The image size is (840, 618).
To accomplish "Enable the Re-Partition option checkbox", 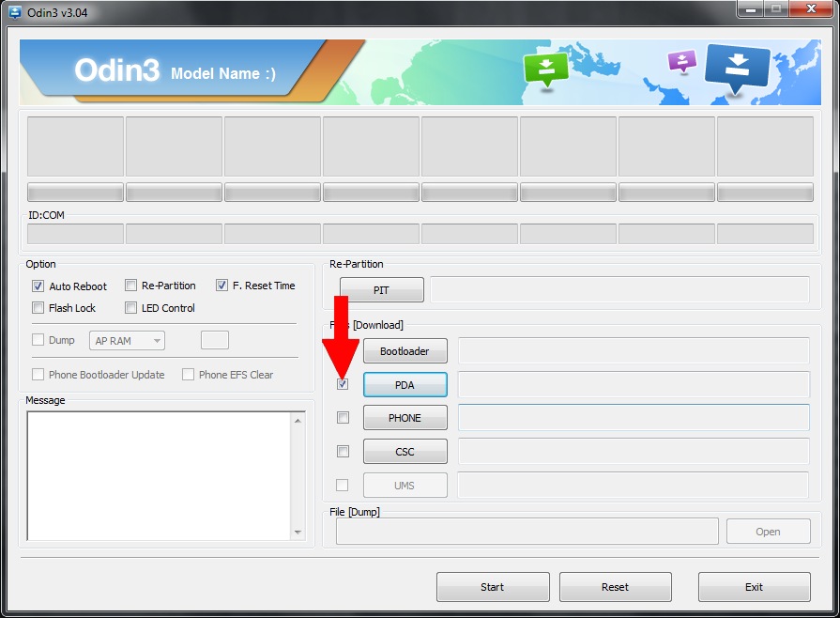I will click(x=130, y=286).
